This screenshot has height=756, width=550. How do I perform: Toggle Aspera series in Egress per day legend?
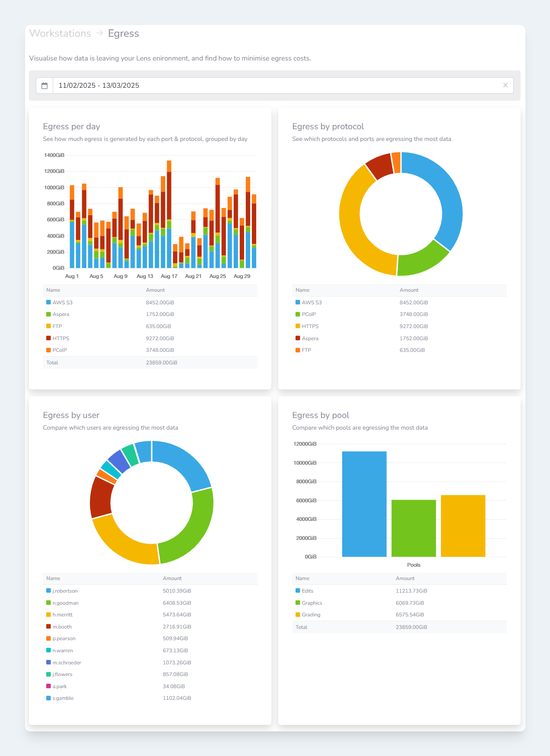pyautogui.click(x=60, y=314)
